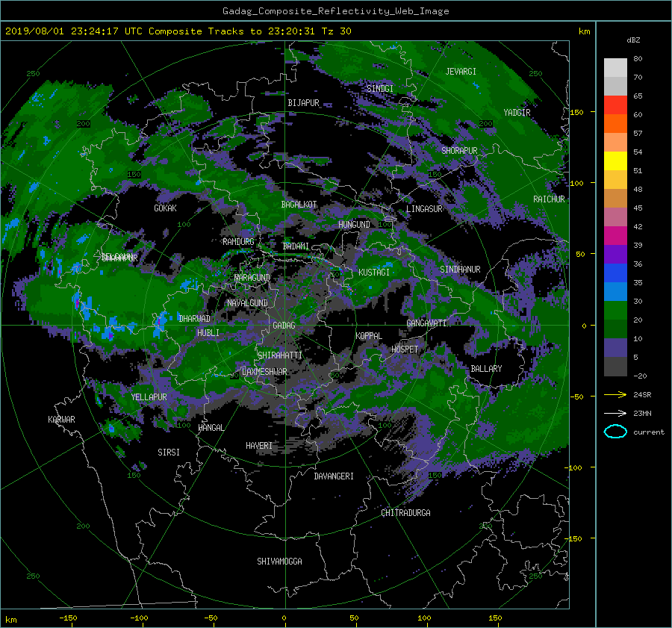Pick the dark orange 57-60 dBZ swatch

point(615,123)
